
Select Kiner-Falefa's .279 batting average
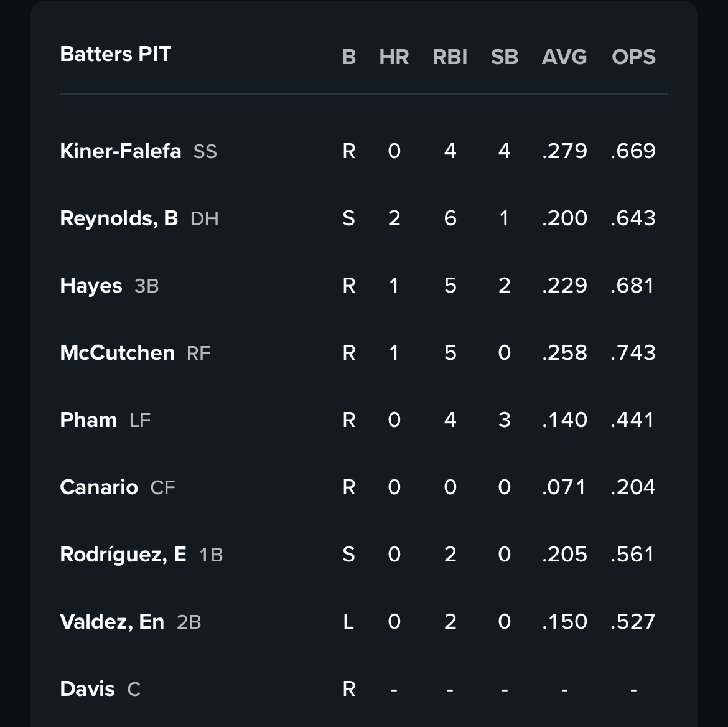pos(564,151)
